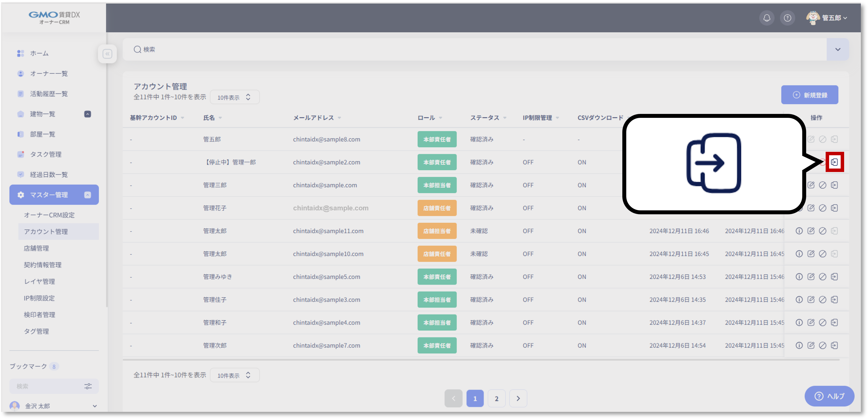Click email chintaidx@sample5.com
This screenshot has width=868, height=419.
point(326,277)
